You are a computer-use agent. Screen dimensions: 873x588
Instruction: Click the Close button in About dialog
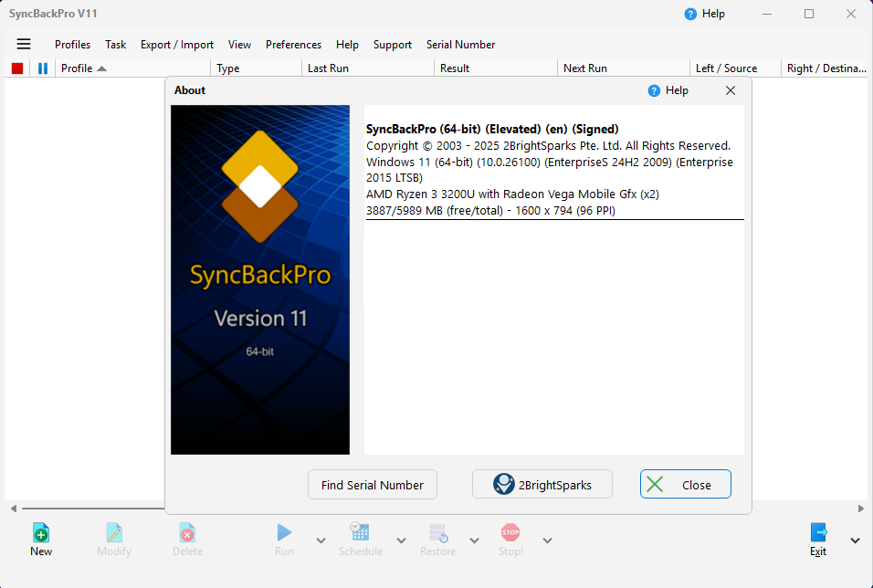click(x=686, y=485)
